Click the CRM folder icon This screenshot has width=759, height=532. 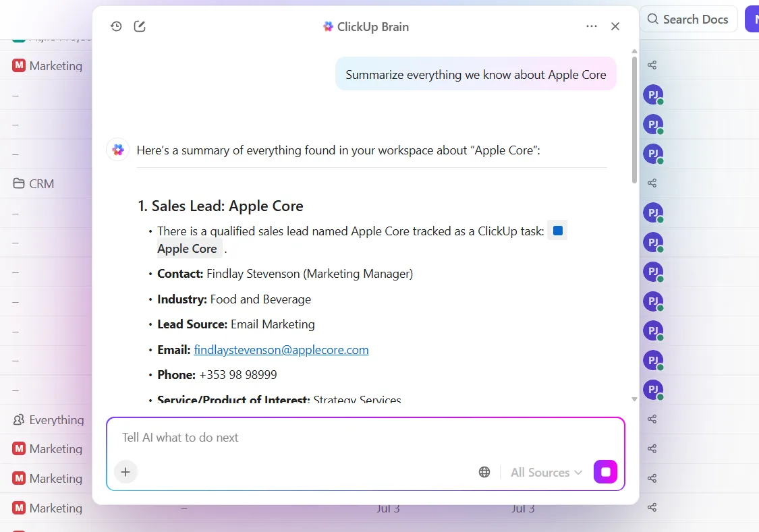18,183
